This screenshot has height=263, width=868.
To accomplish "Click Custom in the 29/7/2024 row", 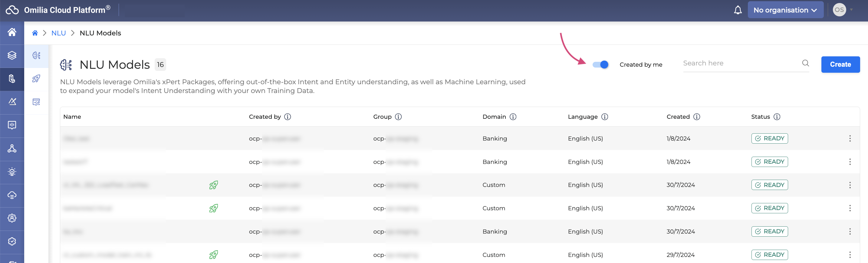I will pyautogui.click(x=494, y=255).
